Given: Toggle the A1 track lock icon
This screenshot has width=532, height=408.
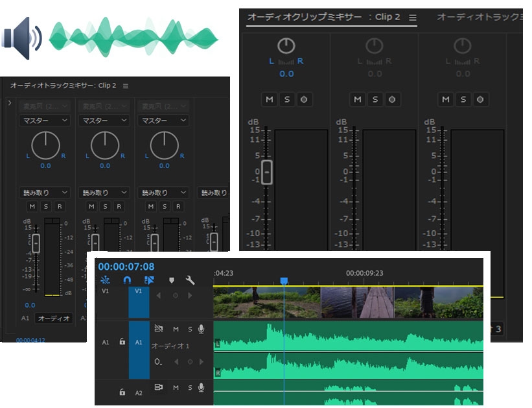Looking at the screenshot, I should (122, 341).
